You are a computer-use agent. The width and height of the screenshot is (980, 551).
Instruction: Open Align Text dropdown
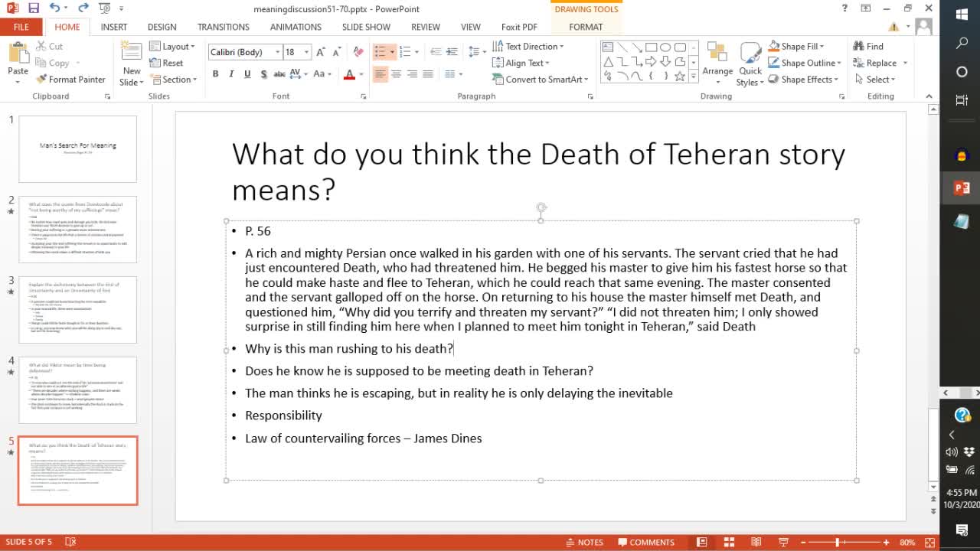pyautogui.click(x=521, y=63)
